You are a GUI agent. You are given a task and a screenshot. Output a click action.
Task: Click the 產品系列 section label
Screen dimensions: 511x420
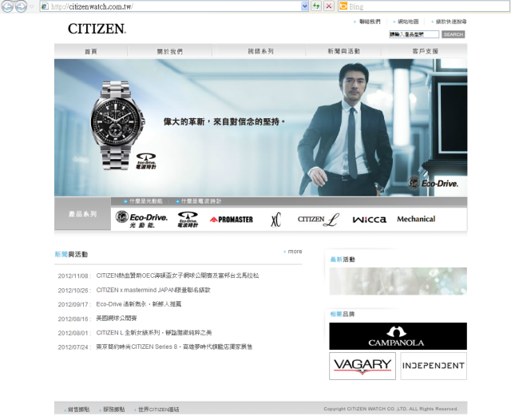point(82,214)
